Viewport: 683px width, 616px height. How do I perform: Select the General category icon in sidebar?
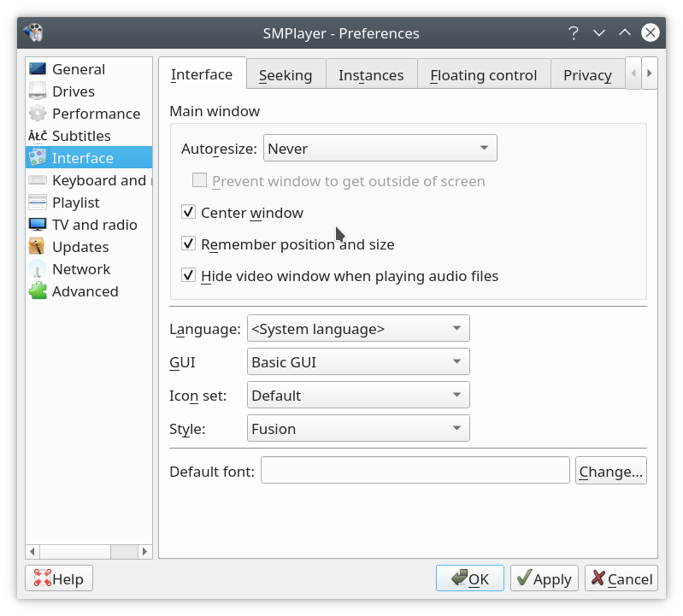38,69
